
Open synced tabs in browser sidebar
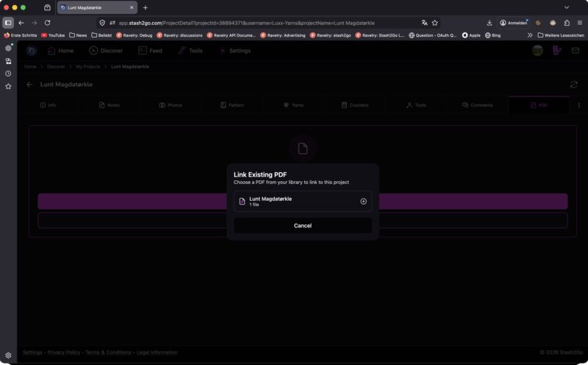point(8,61)
